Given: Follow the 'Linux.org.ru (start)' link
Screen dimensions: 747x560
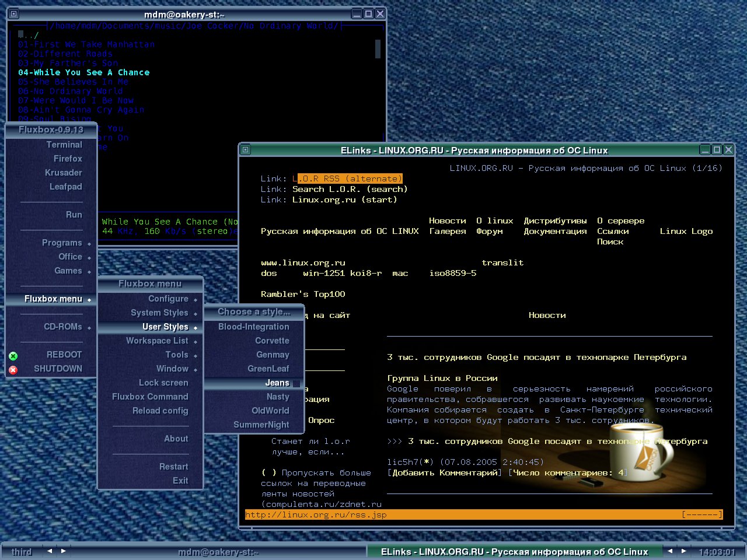Looking at the screenshot, I should click(x=344, y=199).
